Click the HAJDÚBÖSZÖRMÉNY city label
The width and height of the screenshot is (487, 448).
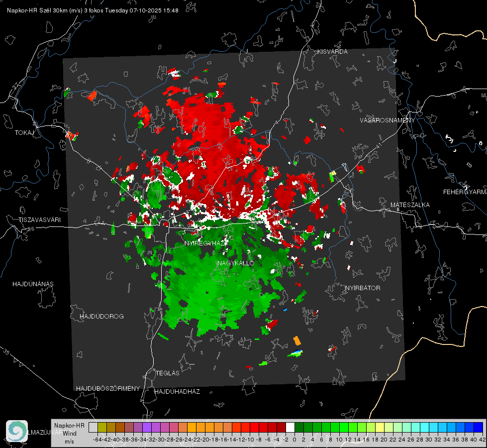pyautogui.click(x=108, y=389)
